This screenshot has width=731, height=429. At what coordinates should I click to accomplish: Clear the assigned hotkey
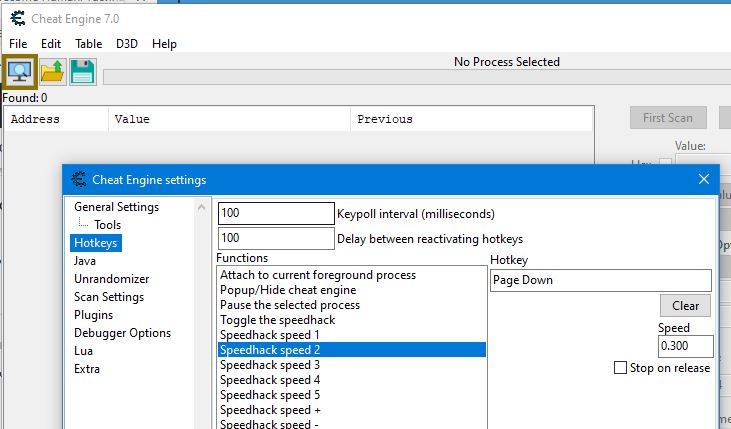pyautogui.click(x=685, y=306)
